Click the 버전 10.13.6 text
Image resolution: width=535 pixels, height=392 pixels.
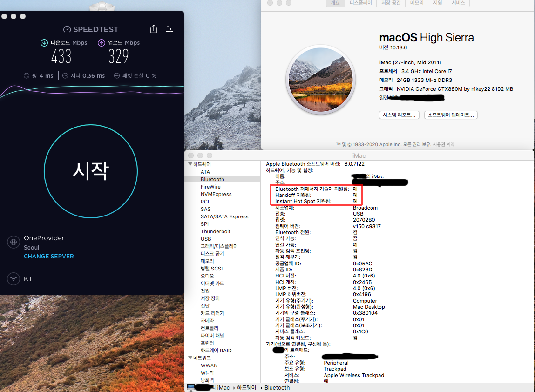(393, 47)
